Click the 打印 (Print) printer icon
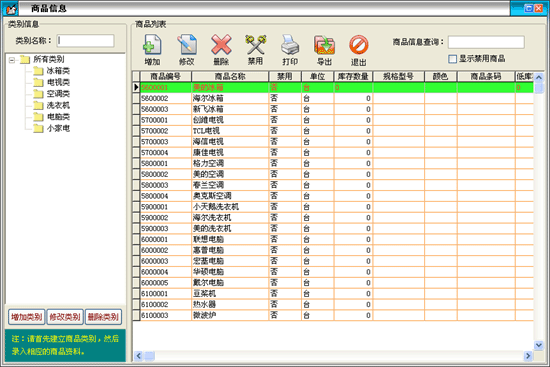The height and width of the screenshot is (367, 550). pos(290,45)
